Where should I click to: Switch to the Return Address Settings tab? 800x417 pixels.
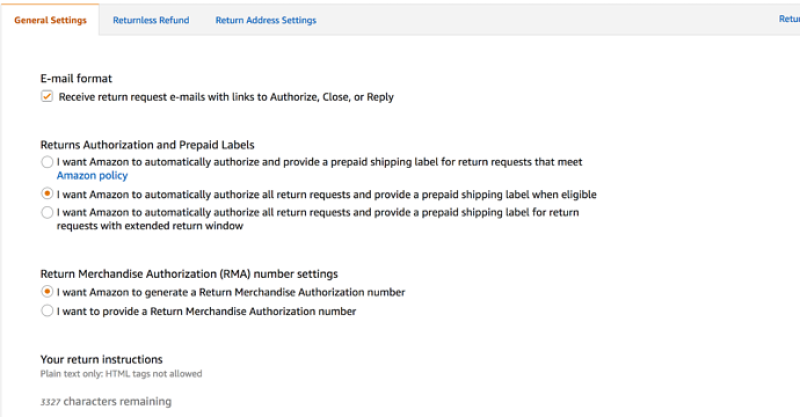[266, 20]
